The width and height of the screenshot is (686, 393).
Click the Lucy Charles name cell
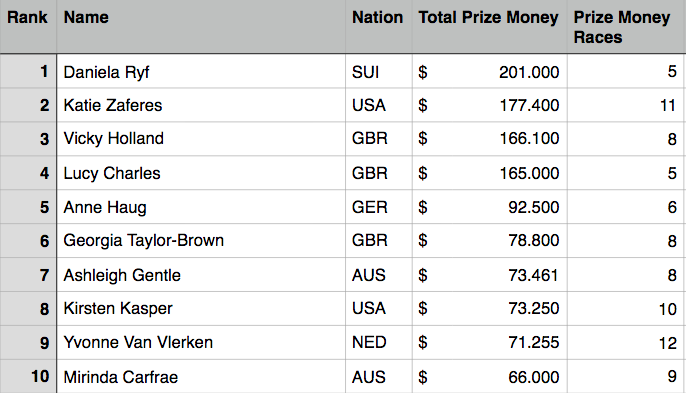pyautogui.click(x=201, y=173)
